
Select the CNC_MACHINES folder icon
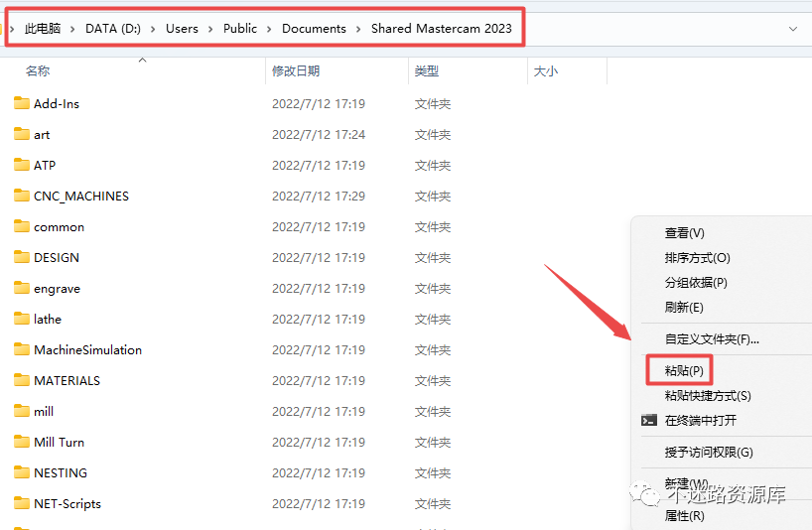click(x=22, y=196)
